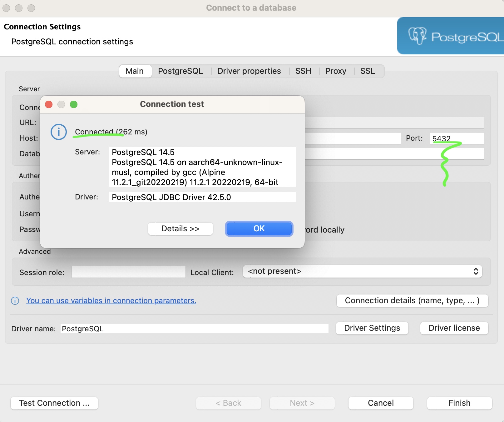Click the Driver name field
Image resolution: width=504 pixels, height=422 pixels.
coord(195,329)
